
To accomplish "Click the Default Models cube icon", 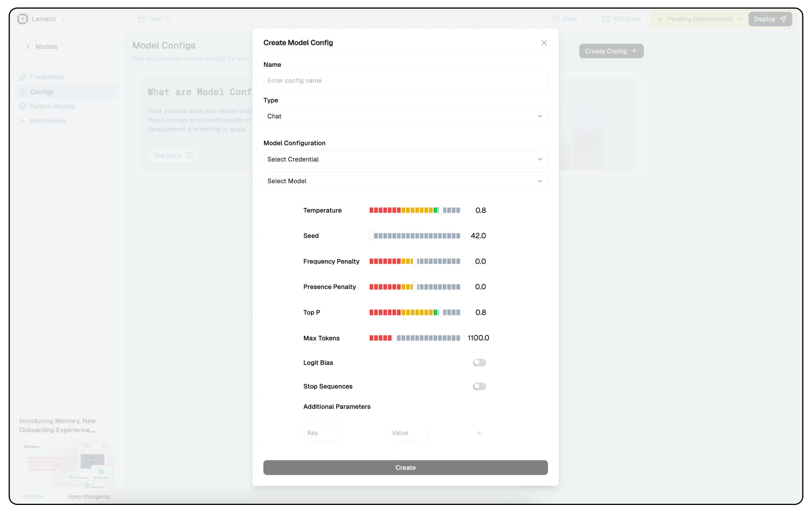I will (23, 106).
